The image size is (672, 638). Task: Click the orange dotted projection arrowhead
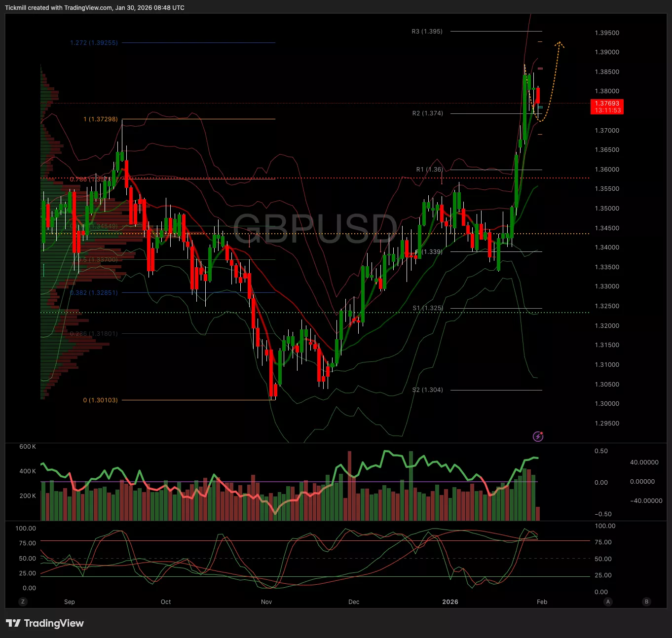pos(559,44)
